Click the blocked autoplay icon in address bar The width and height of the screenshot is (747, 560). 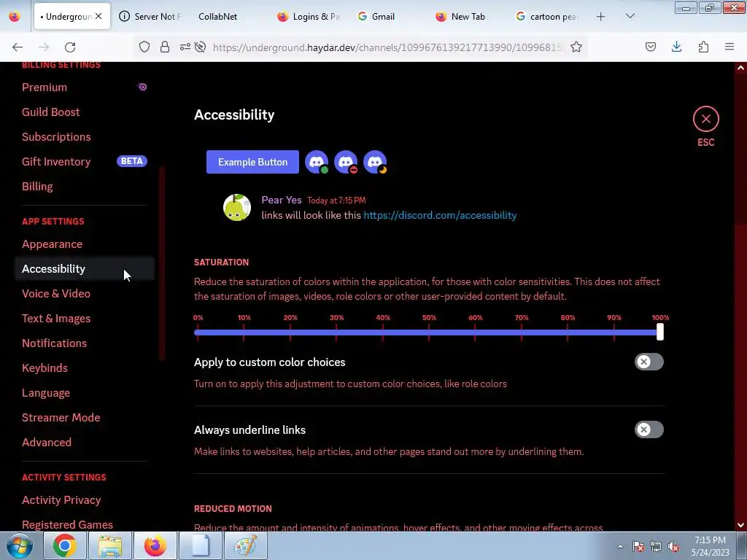point(201,47)
